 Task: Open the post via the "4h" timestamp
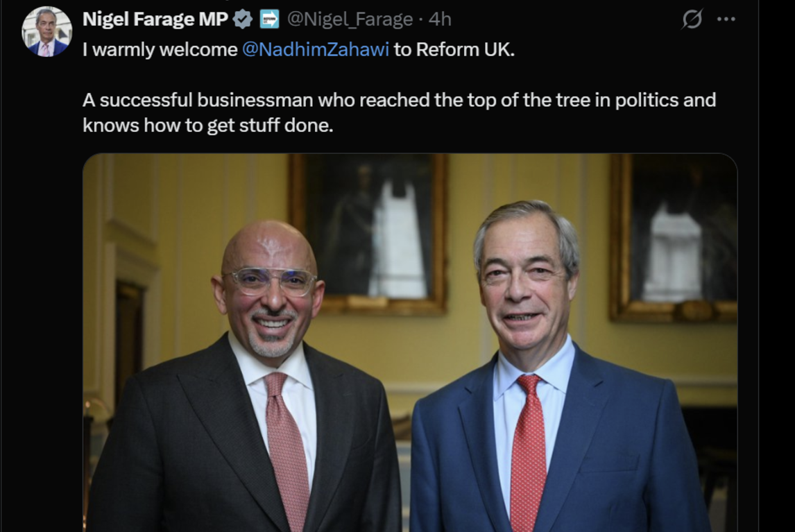point(440,20)
